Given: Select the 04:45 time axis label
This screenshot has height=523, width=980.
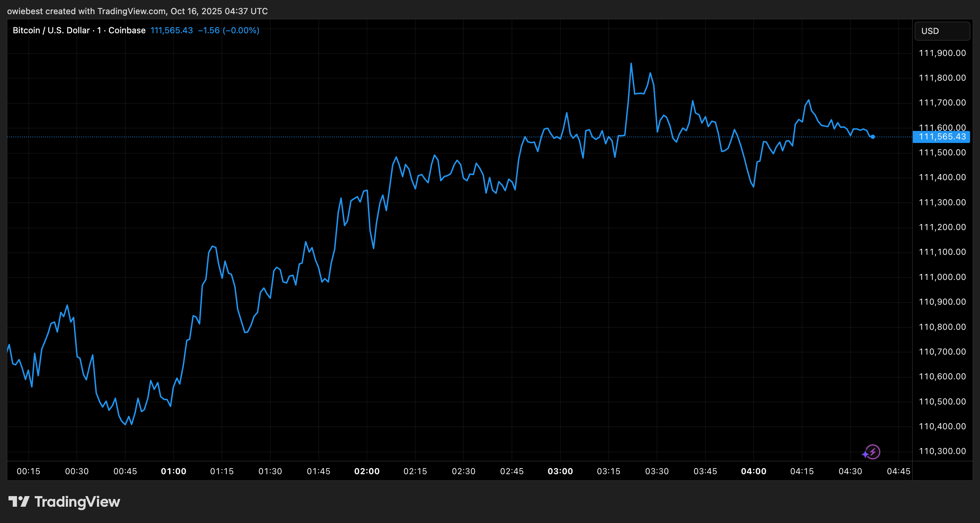Looking at the screenshot, I should pyautogui.click(x=899, y=471).
